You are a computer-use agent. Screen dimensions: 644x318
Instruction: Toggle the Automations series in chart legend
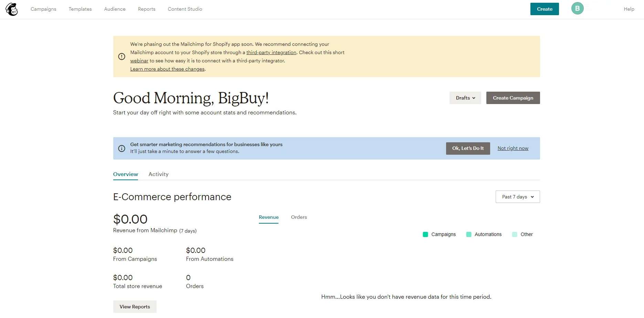point(484,235)
